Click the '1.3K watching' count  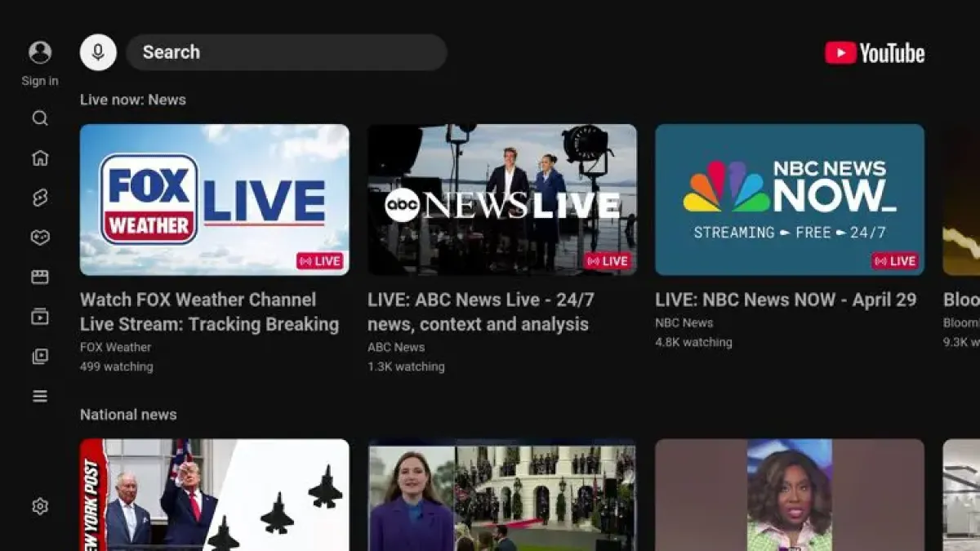(406, 367)
